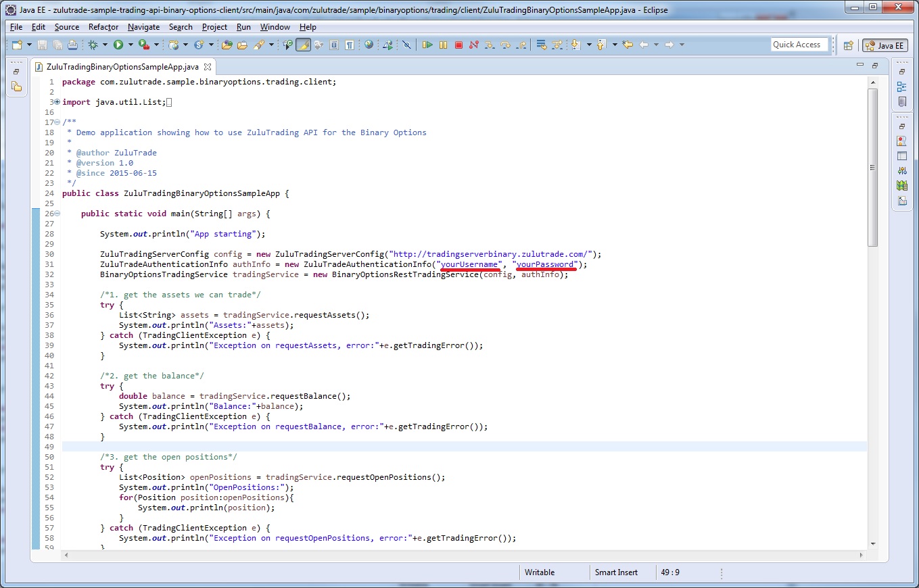
Task: Open the Outline view from right sidebar
Action: [x=901, y=87]
